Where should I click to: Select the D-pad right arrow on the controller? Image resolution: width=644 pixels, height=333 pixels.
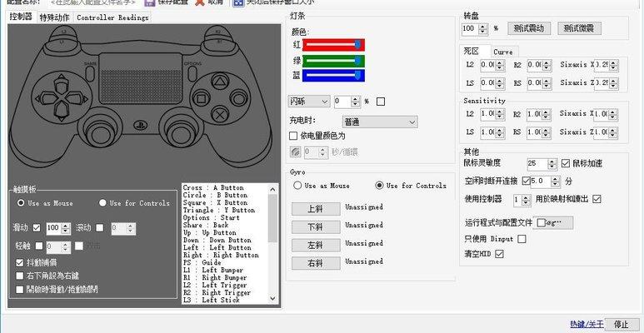pyautogui.click(x=77, y=98)
